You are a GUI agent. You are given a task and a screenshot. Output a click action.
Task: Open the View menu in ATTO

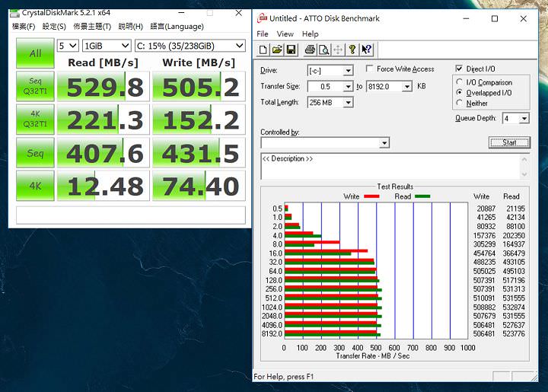coord(285,34)
